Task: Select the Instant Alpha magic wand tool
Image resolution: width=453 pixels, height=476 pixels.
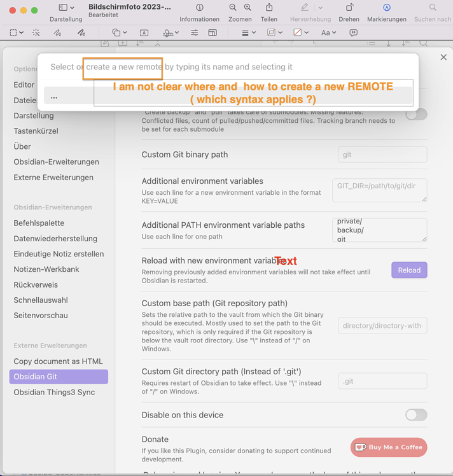Action: point(36,32)
